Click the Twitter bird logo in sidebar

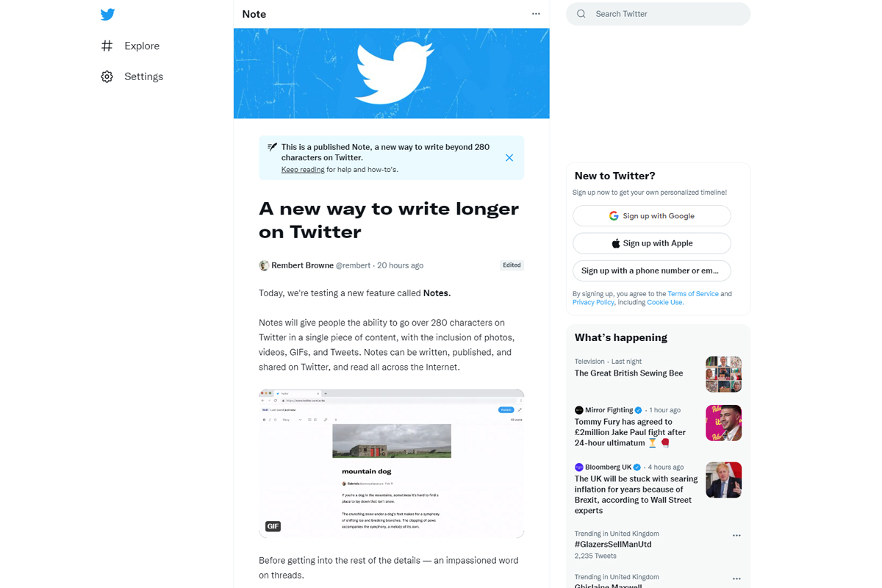107,15
